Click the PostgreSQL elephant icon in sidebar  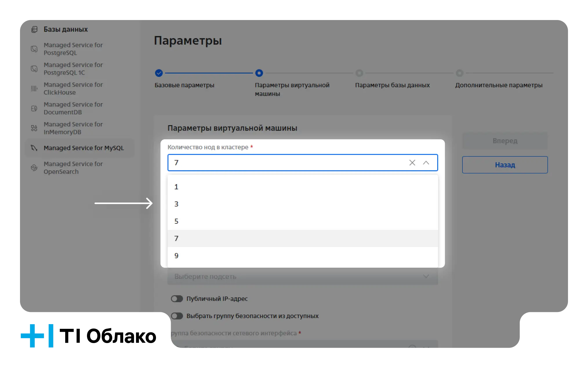click(34, 49)
